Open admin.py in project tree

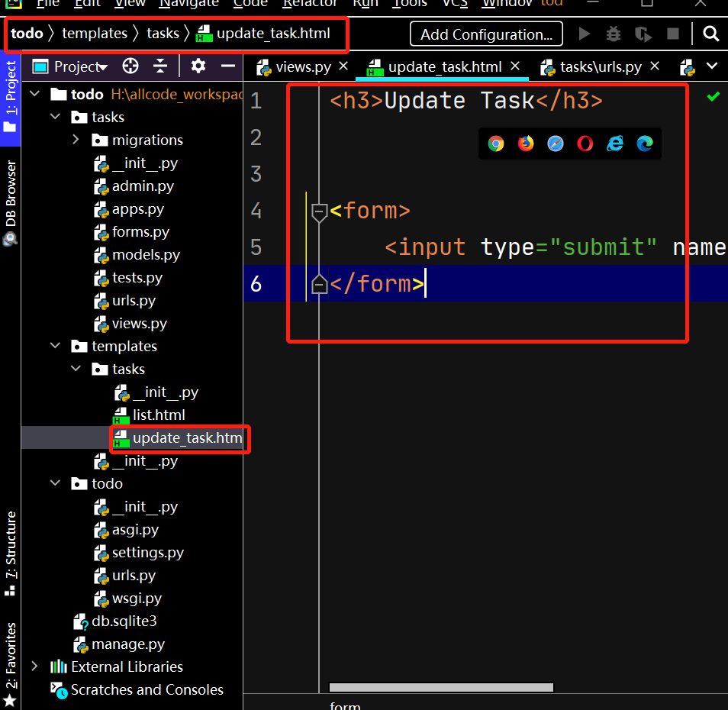[134, 186]
